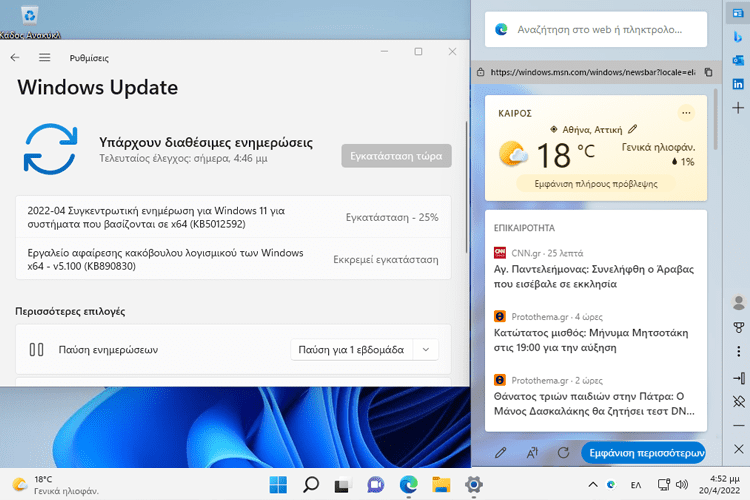Open the Settings hamburger navigation menu
The width and height of the screenshot is (750, 500).
pos(44,57)
